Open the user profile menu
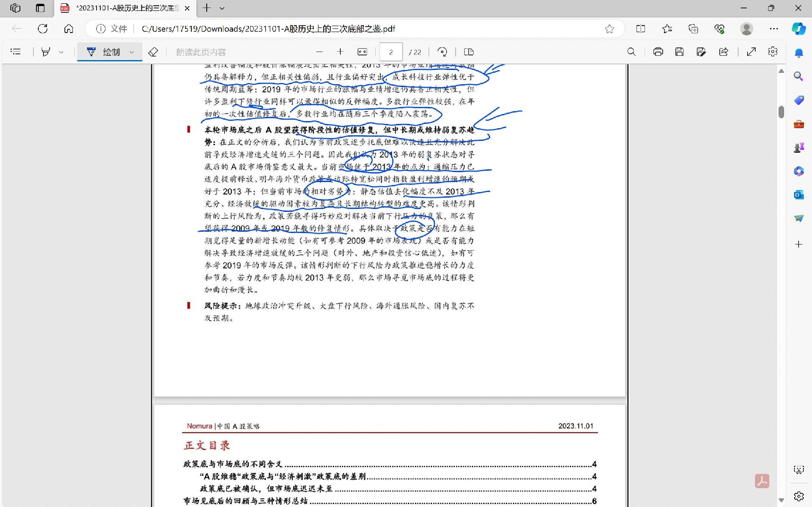 click(747, 29)
